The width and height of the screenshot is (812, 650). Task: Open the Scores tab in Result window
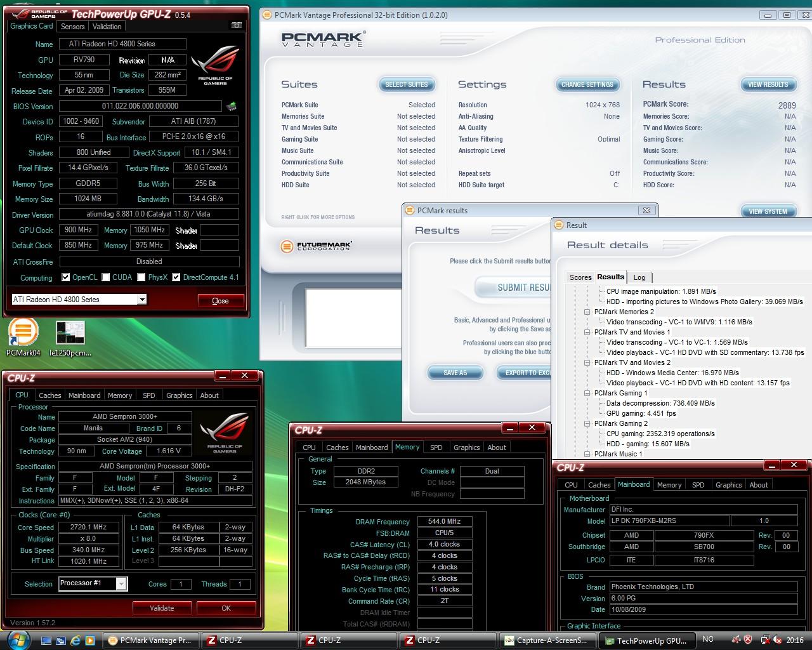(x=580, y=277)
